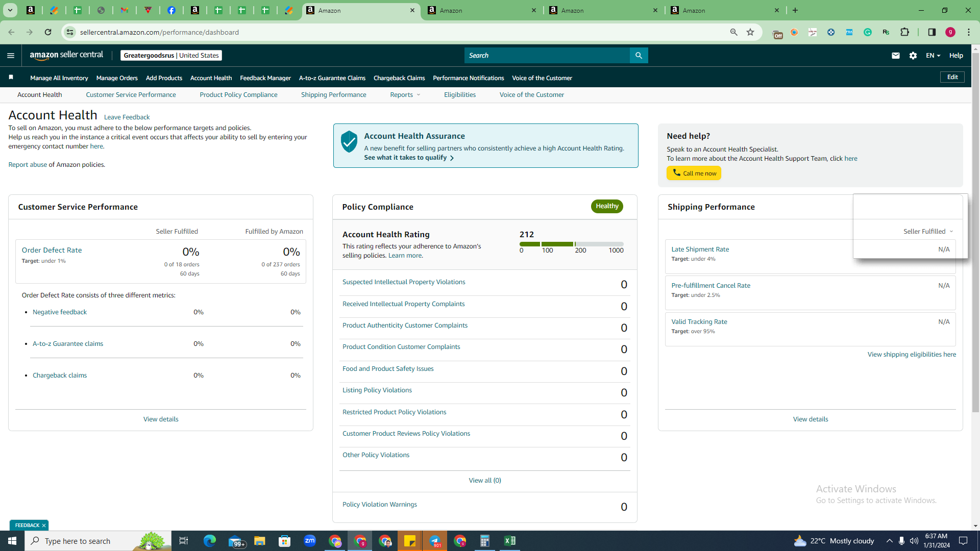Switch to Customer Service Performance tab

coord(131,95)
